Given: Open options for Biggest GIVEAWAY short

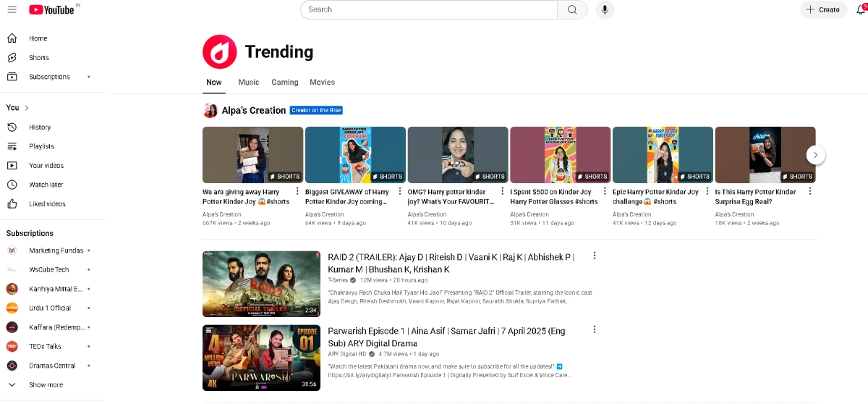Looking at the screenshot, I should point(400,191).
